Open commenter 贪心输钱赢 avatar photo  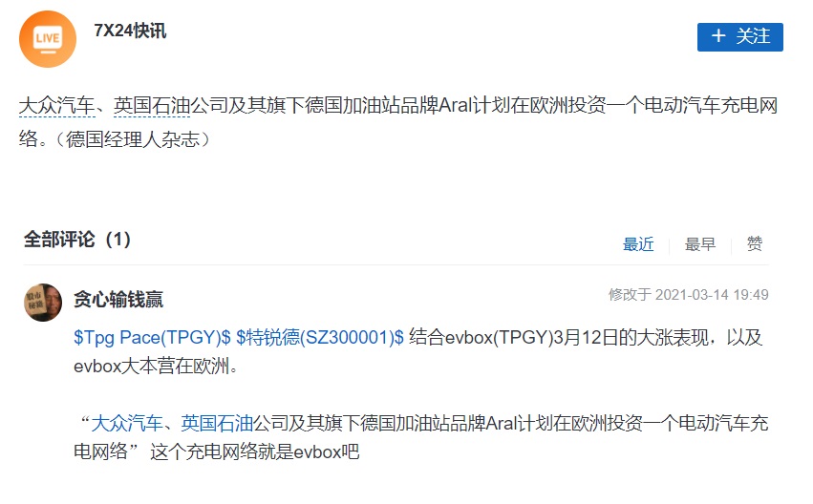coord(43,303)
